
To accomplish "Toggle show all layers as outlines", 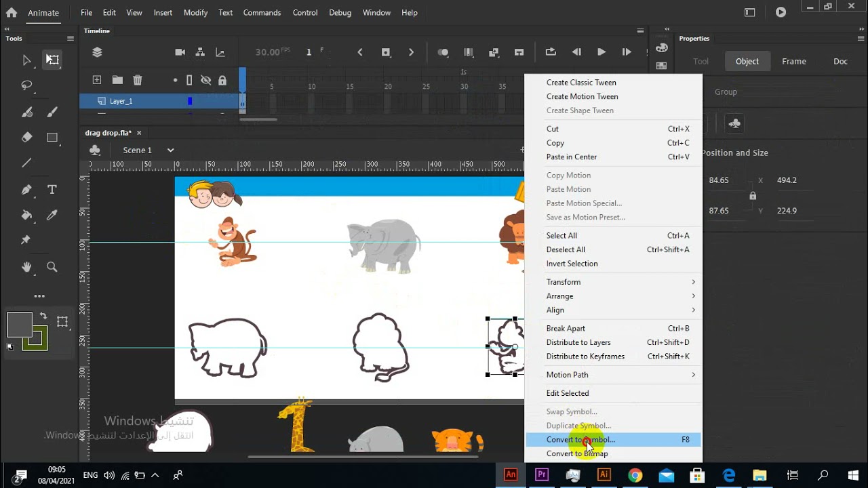I will click(x=189, y=80).
